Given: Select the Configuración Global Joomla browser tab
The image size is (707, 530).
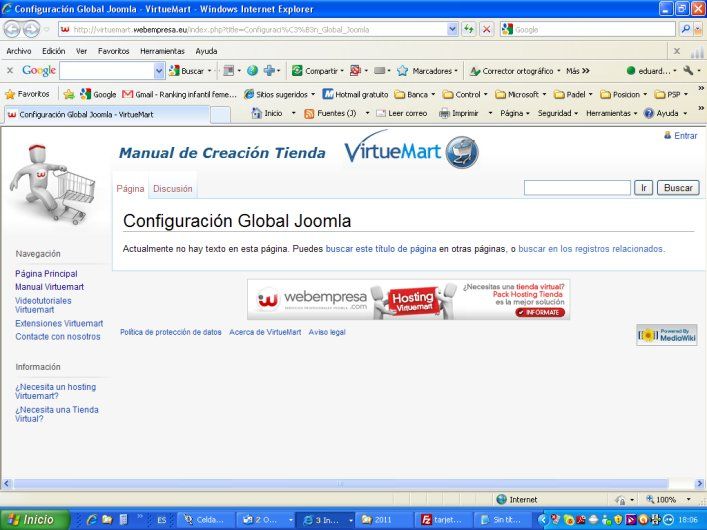Looking at the screenshot, I should (x=107, y=115).
